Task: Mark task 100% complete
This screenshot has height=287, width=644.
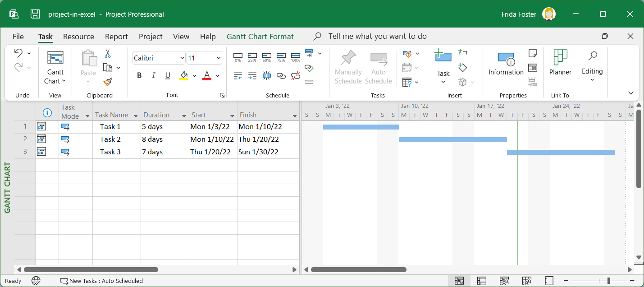Action: point(296,56)
